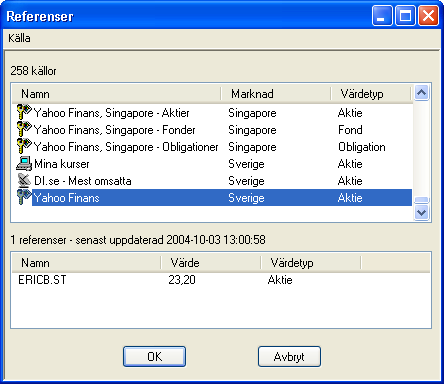Cancel with the Avbryt button
444x384 pixels.
point(289,357)
